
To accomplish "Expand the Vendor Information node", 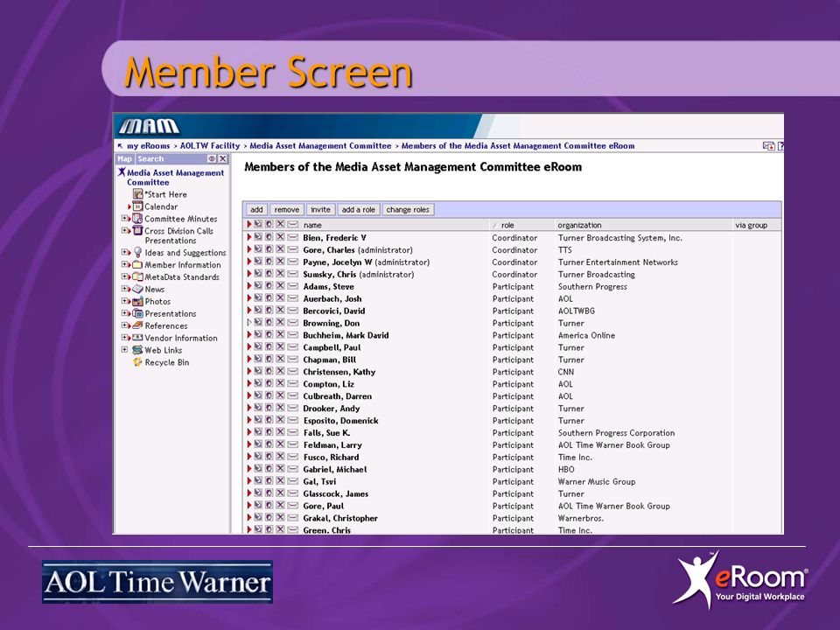I will point(124,338).
